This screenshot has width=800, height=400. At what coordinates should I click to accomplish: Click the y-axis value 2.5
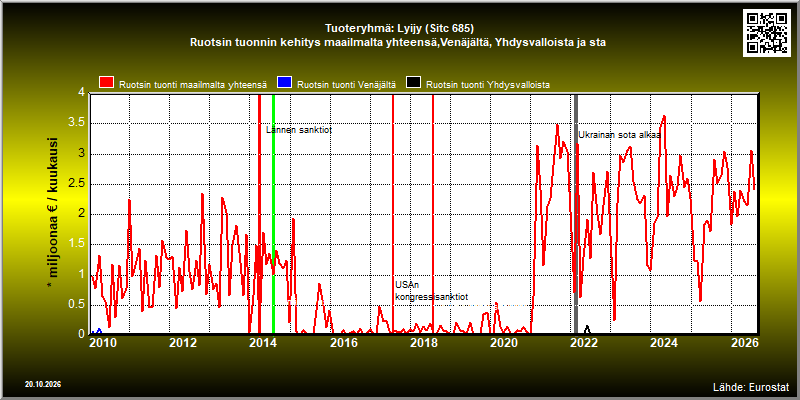tap(77, 184)
